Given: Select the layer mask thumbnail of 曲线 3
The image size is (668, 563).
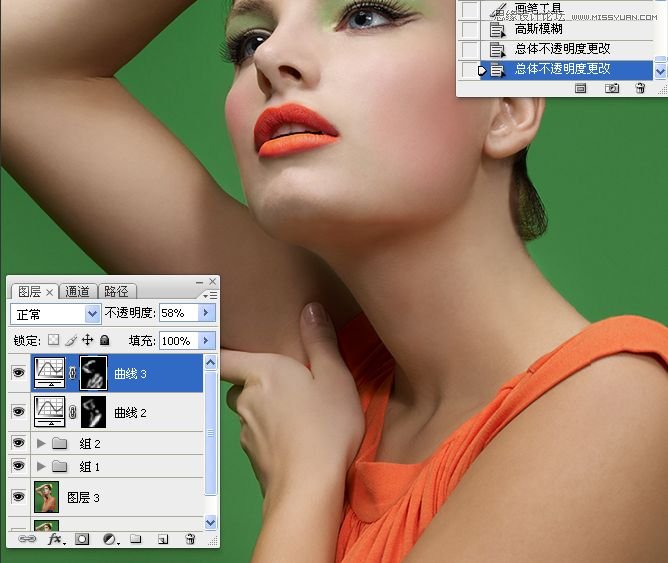Looking at the screenshot, I should coord(93,373).
